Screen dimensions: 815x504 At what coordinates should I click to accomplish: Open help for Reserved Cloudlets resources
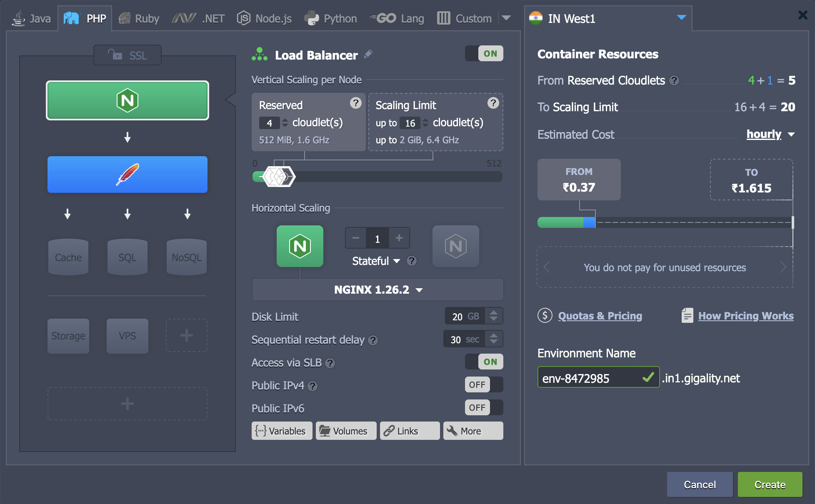[x=674, y=80]
